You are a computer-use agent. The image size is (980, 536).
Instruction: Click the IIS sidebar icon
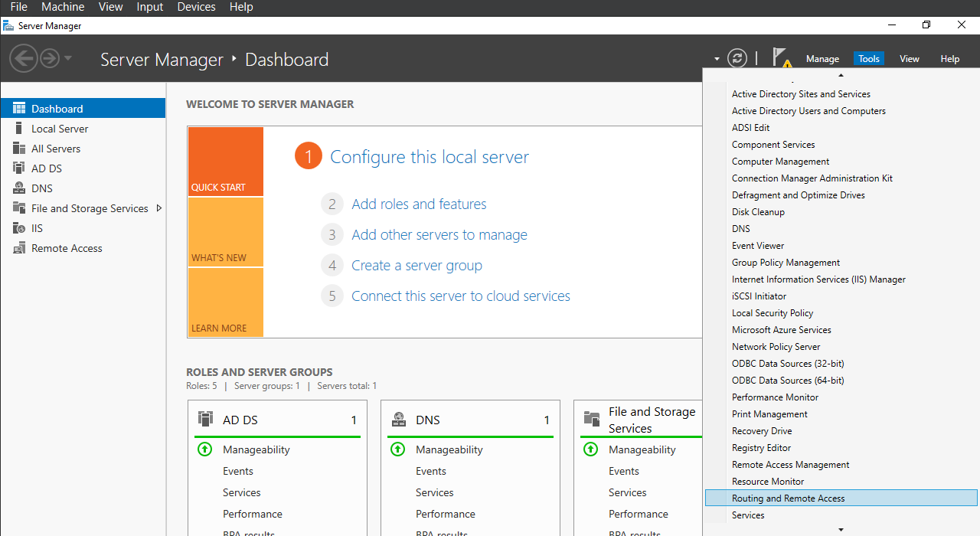click(19, 228)
